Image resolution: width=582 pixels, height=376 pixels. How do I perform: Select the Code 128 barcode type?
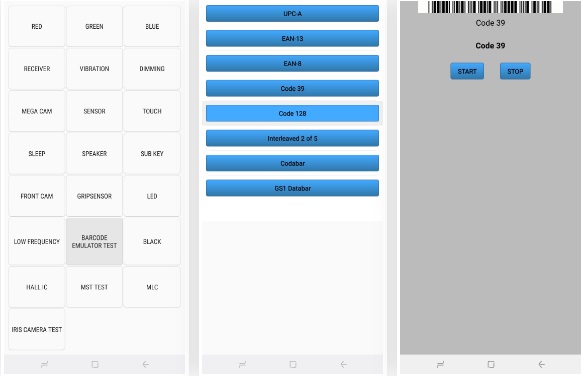point(292,113)
